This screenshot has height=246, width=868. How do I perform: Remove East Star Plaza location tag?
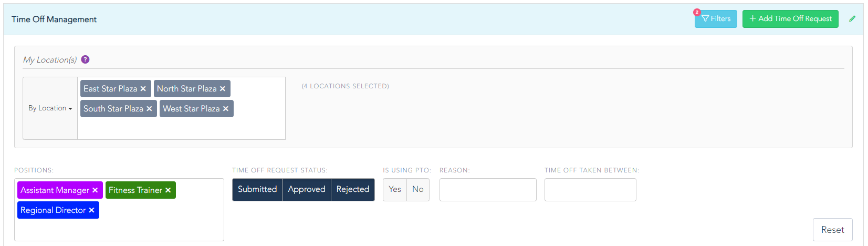[x=143, y=89]
